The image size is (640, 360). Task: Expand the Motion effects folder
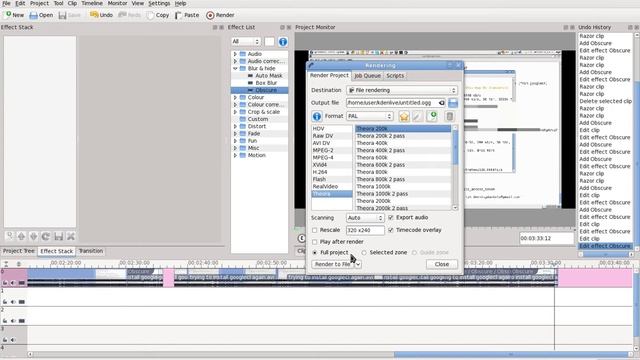[x=235, y=156]
